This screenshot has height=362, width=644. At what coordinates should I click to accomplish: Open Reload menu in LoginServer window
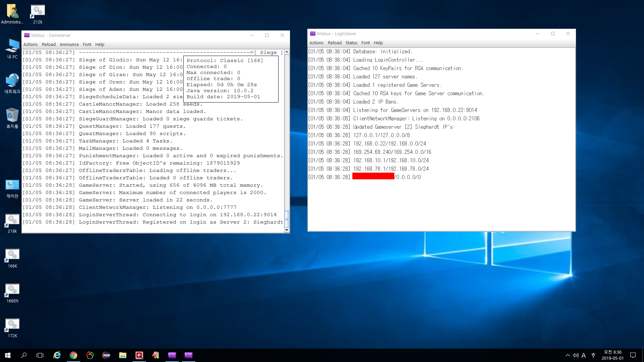(335, 43)
